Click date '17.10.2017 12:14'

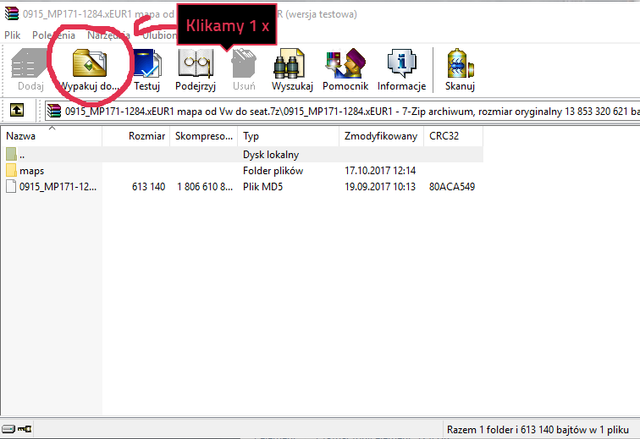tap(380, 171)
